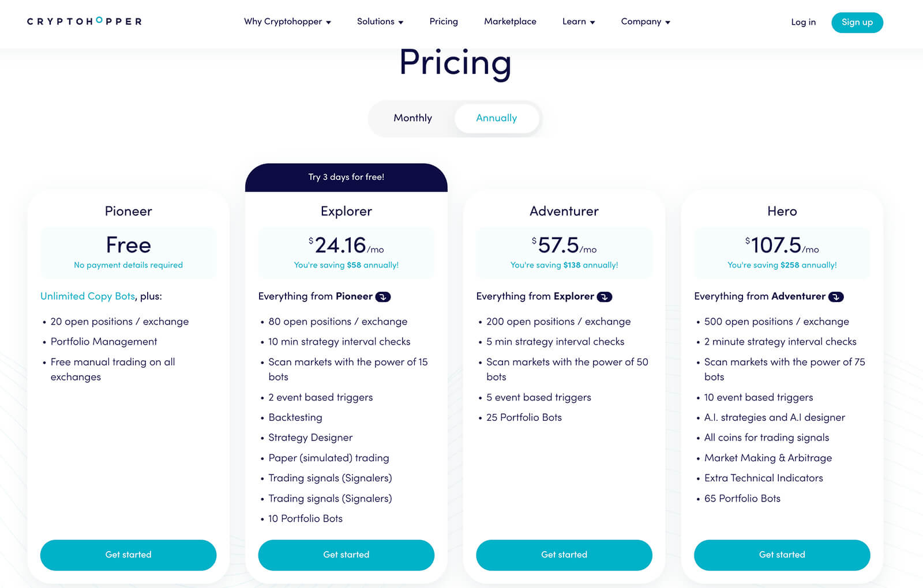Click arrow icon next to Everything from Adventurer
This screenshot has width=923, height=588.
836,297
